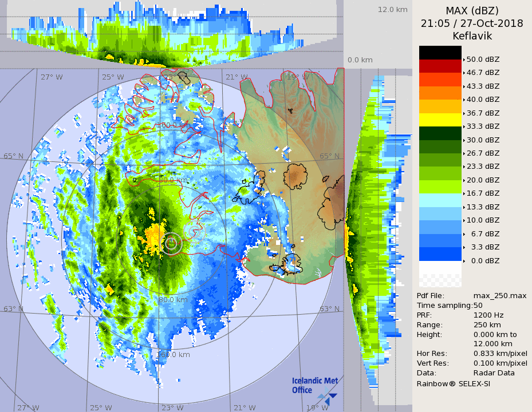Select the black 50.0 dBZ legend swatch

[x=440, y=53]
